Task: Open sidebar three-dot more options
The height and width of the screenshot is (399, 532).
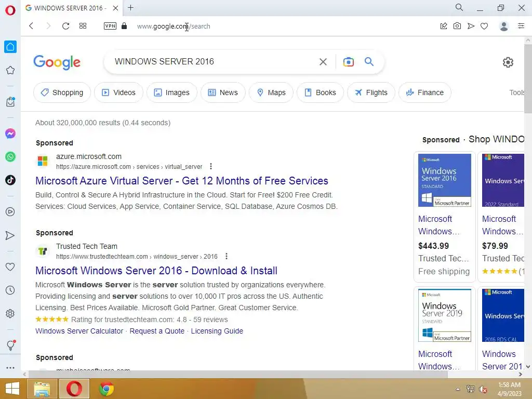Action: point(10,368)
